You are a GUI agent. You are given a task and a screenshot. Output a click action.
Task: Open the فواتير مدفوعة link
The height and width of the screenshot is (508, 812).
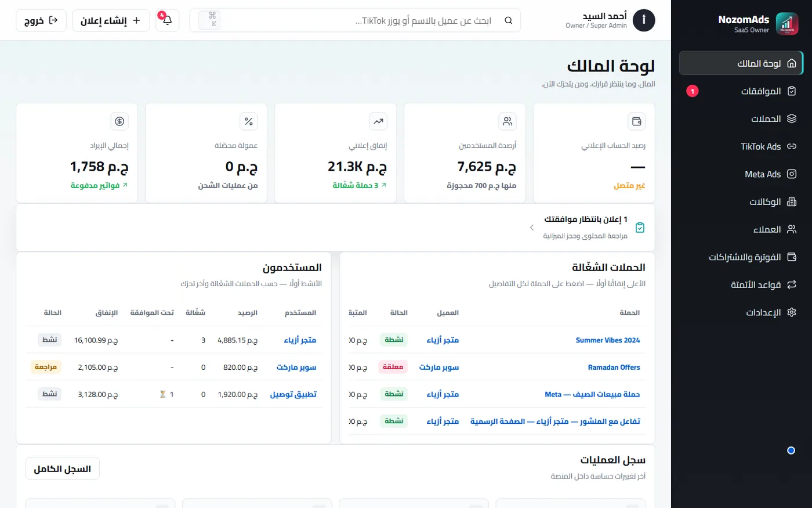pyautogui.click(x=99, y=185)
